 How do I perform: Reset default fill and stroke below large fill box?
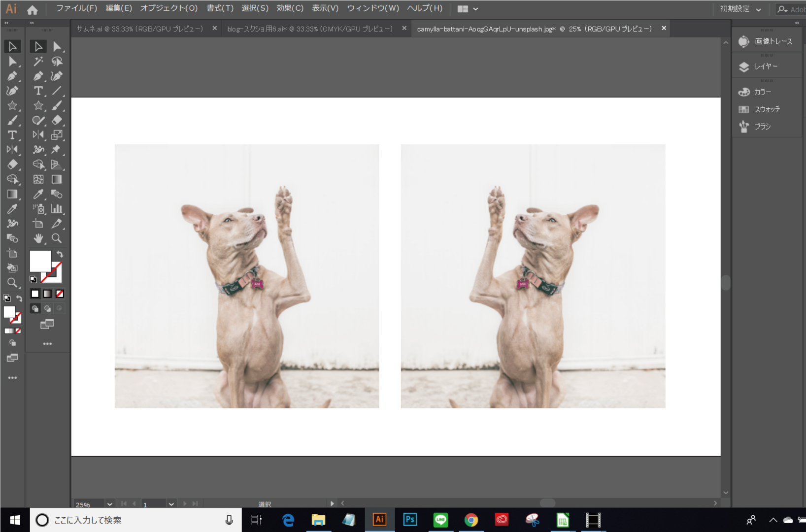pos(33,279)
